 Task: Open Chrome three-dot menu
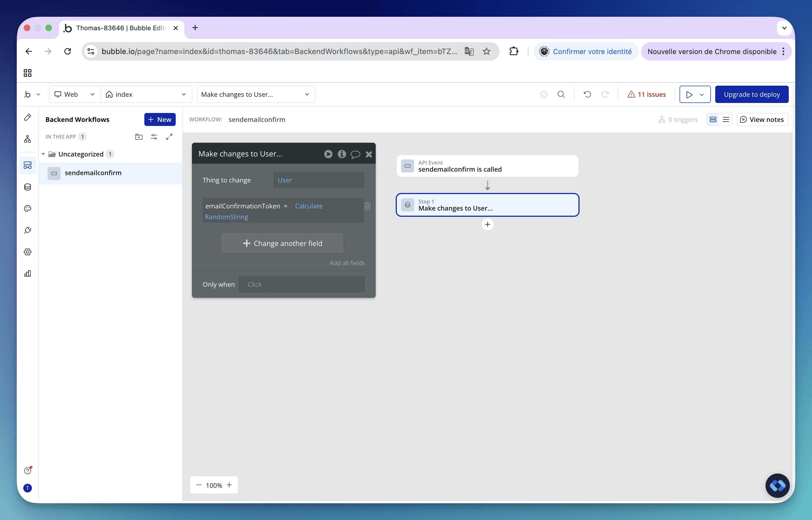783,51
